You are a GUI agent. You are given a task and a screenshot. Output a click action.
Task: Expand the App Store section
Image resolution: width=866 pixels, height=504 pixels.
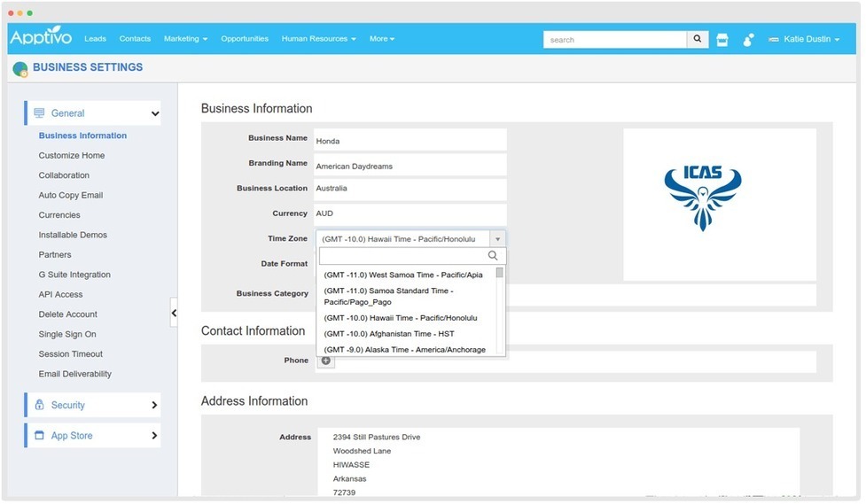click(x=154, y=436)
